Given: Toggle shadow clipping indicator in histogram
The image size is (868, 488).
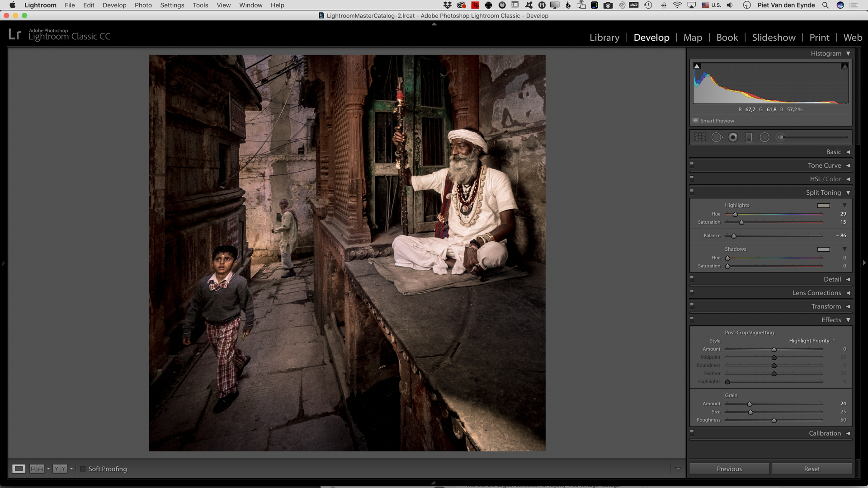Looking at the screenshot, I should [697, 66].
